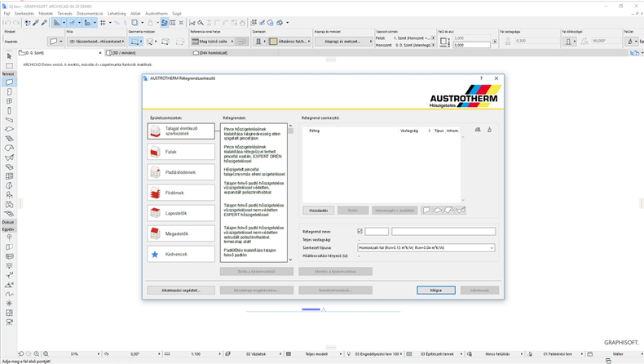Select the Window tool in toolbox
Screen dimensions: 644x364
[9, 101]
